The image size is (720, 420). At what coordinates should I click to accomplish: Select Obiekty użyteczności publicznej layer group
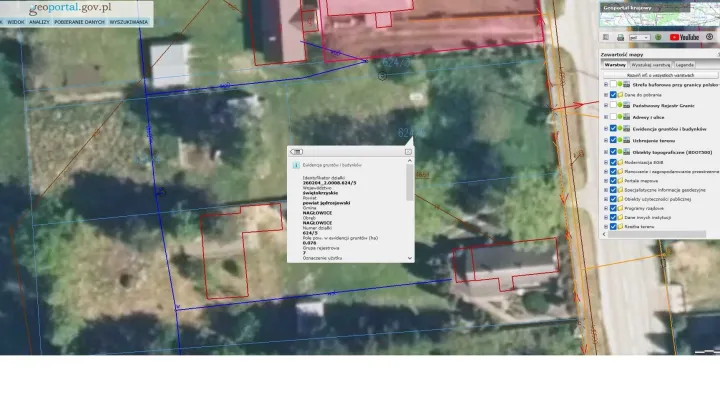pos(658,199)
